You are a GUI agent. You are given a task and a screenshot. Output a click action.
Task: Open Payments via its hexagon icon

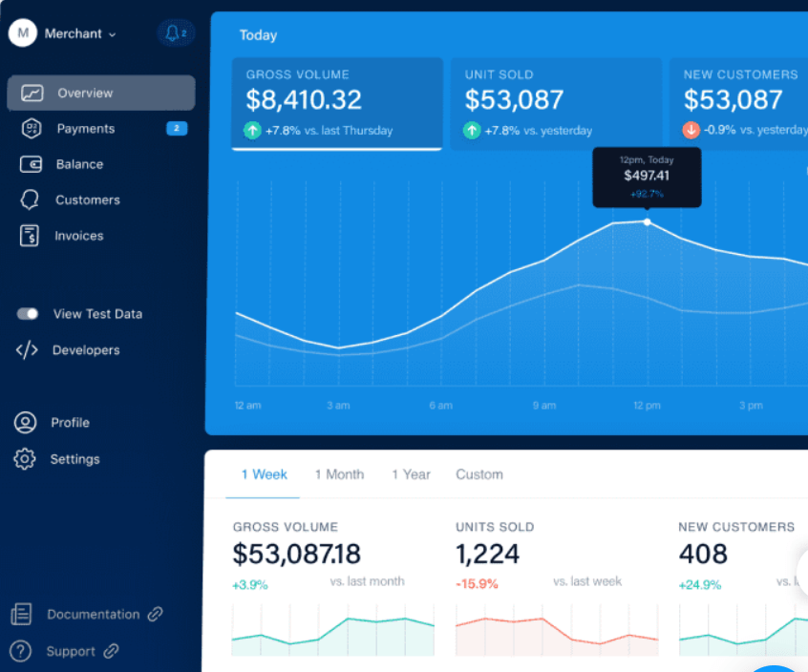coord(32,129)
